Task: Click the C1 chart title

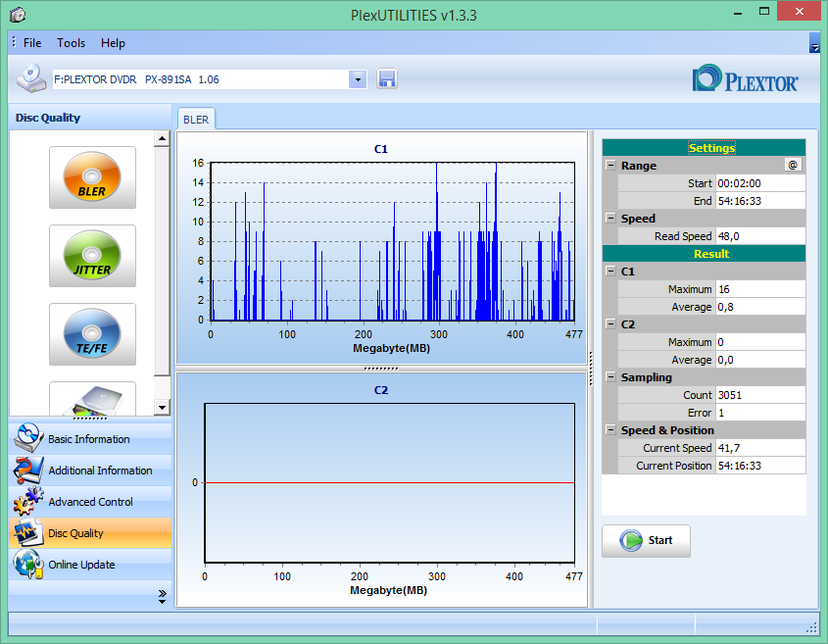Action: (381, 149)
